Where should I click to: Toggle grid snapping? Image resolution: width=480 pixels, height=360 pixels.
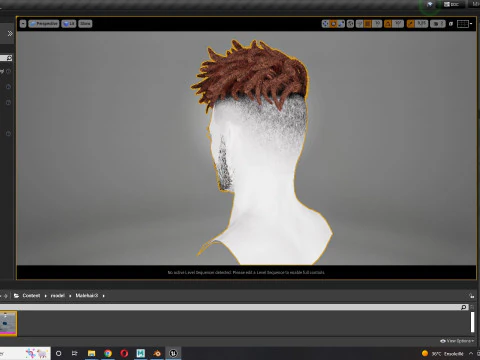click(x=368, y=24)
